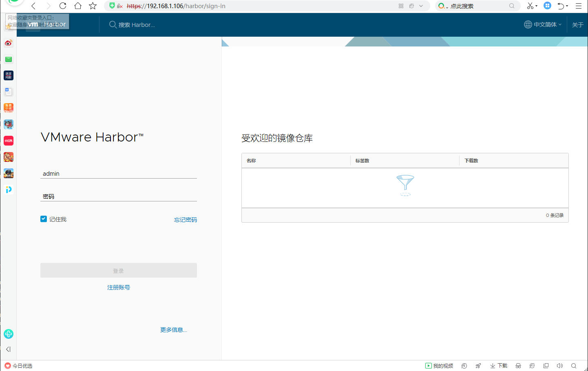This screenshot has height=371, width=588.
Task: Uncheck the 记住我 checkbox
Action: click(x=44, y=219)
